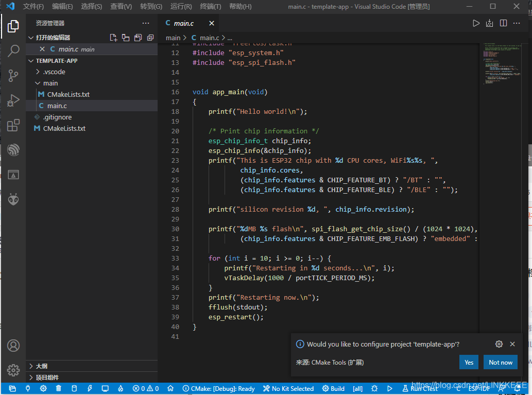Run the file with the editor play icon
532x395 pixels.
476,23
